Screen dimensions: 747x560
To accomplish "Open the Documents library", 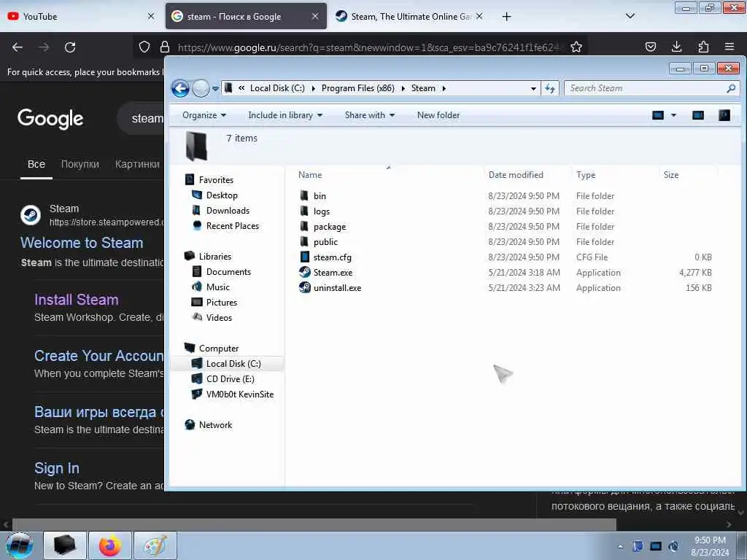I will 228,271.
